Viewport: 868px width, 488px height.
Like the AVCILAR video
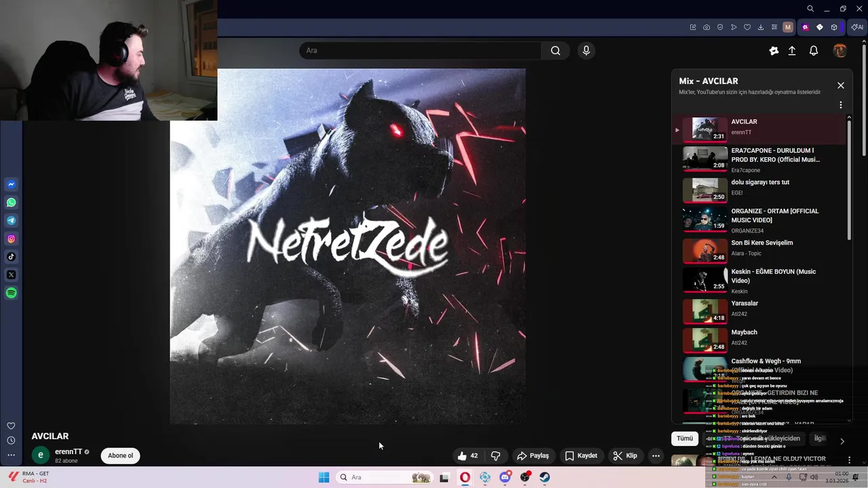tap(467, 455)
